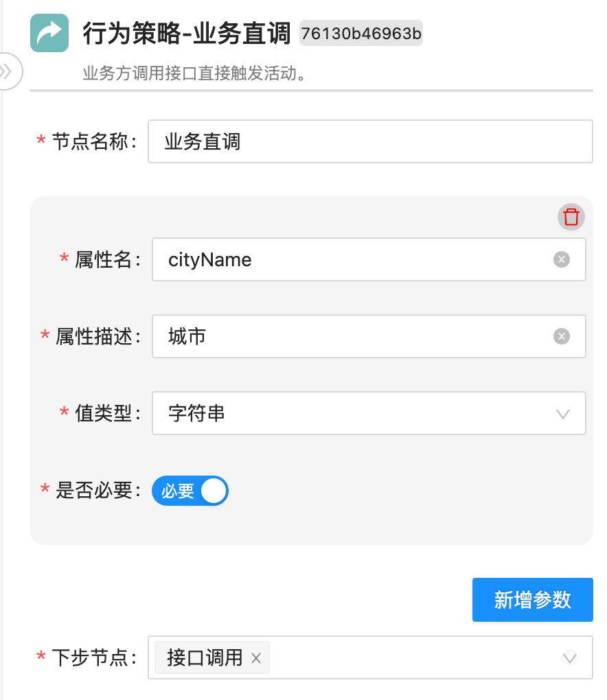Collapse panel using double chevron icon
This screenshot has height=700, width=607.
click(x=6, y=71)
